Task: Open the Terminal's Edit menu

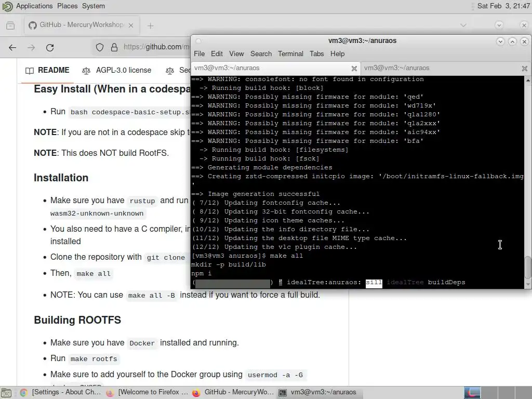Action: tap(217, 54)
